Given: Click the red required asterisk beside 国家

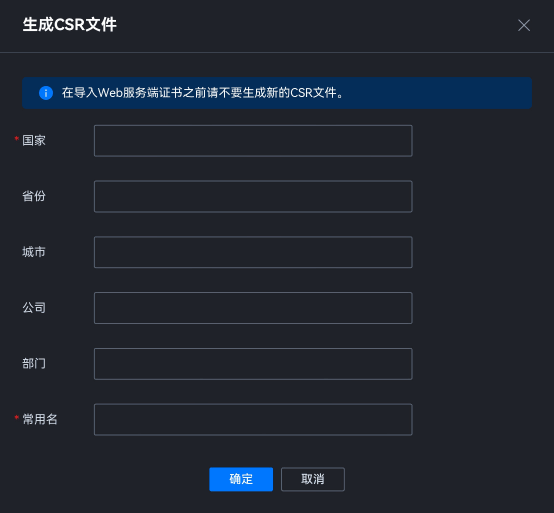Looking at the screenshot, I should [17, 138].
